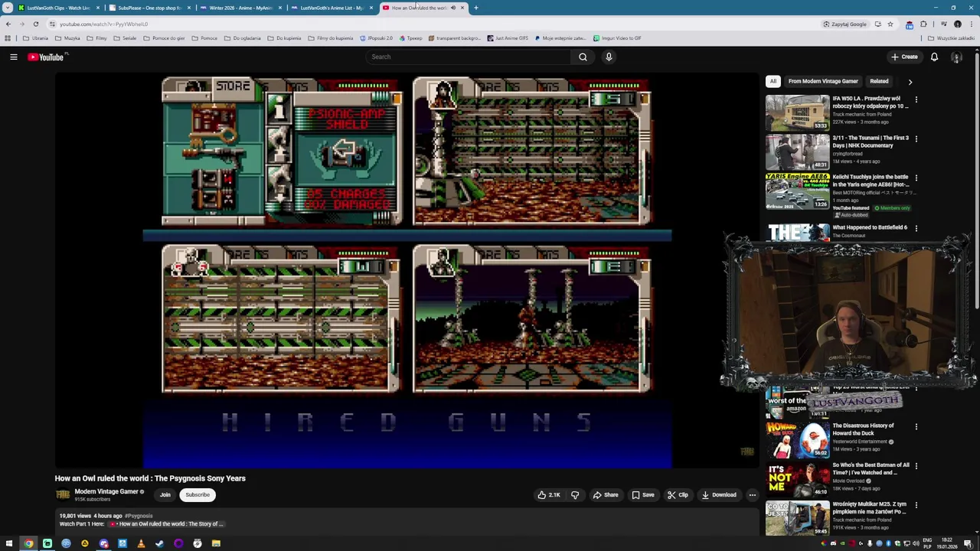Download the video
This screenshot has width=980, height=551.
click(x=719, y=494)
